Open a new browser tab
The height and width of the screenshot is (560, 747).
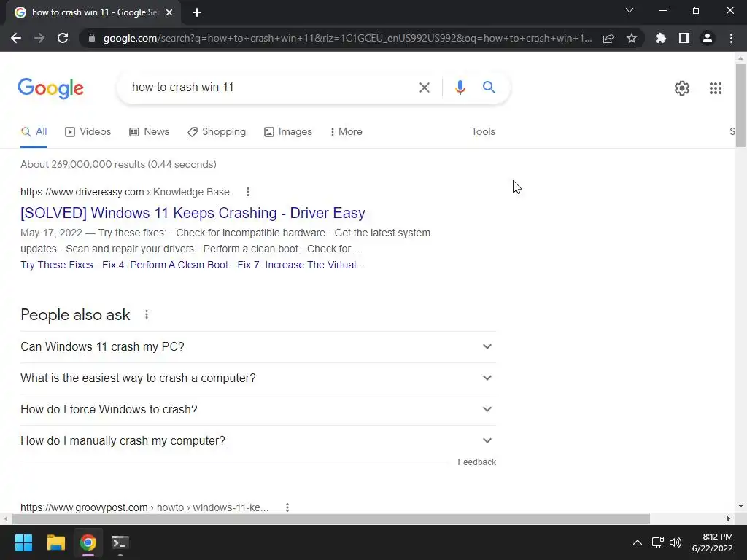click(197, 12)
